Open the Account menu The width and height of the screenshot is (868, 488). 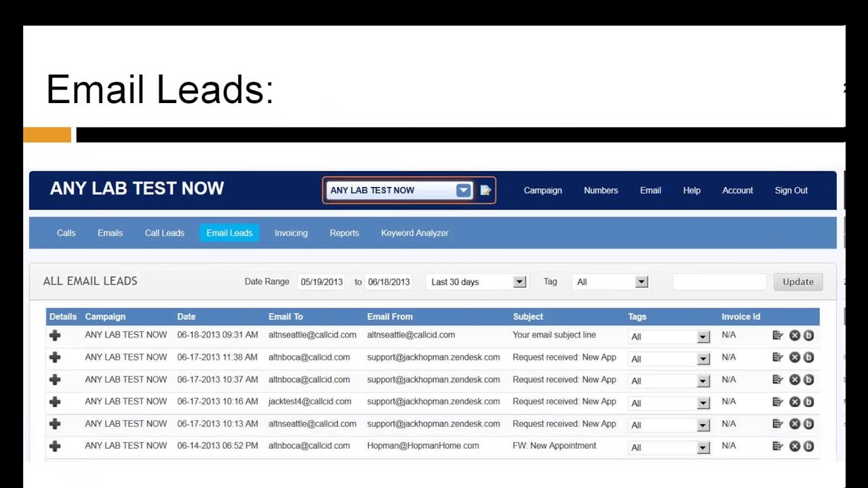coord(738,190)
